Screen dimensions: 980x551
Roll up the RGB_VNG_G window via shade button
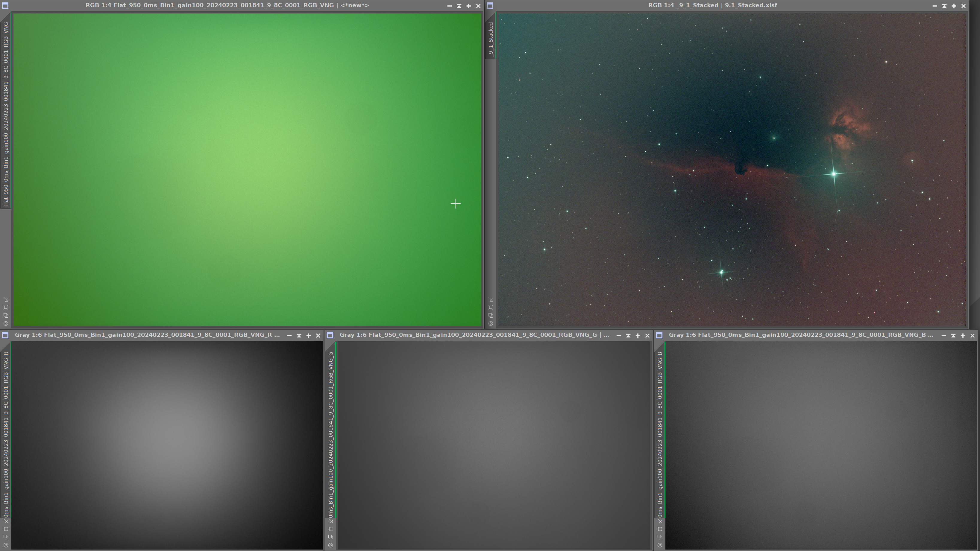(628, 335)
